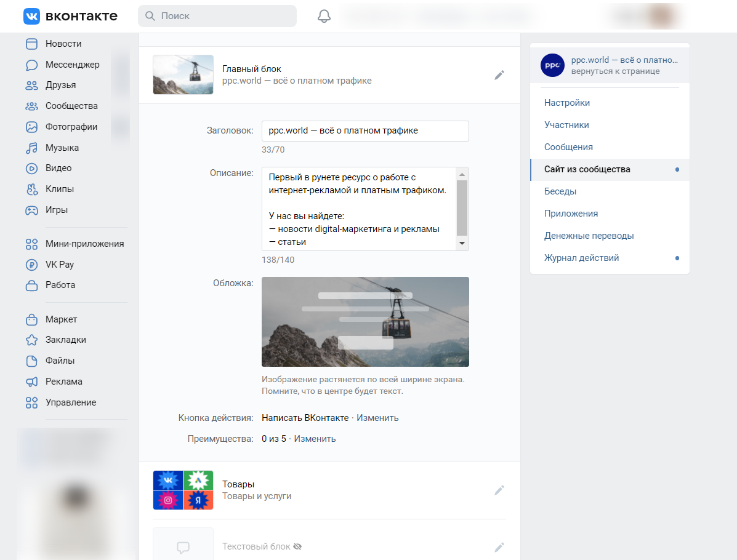Click вернуться к странице link
This screenshot has height=560, width=737.
(x=615, y=71)
